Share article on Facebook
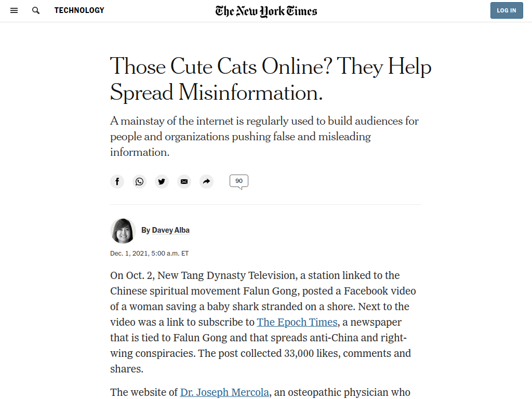This screenshot has height=399, width=532. pyautogui.click(x=117, y=181)
